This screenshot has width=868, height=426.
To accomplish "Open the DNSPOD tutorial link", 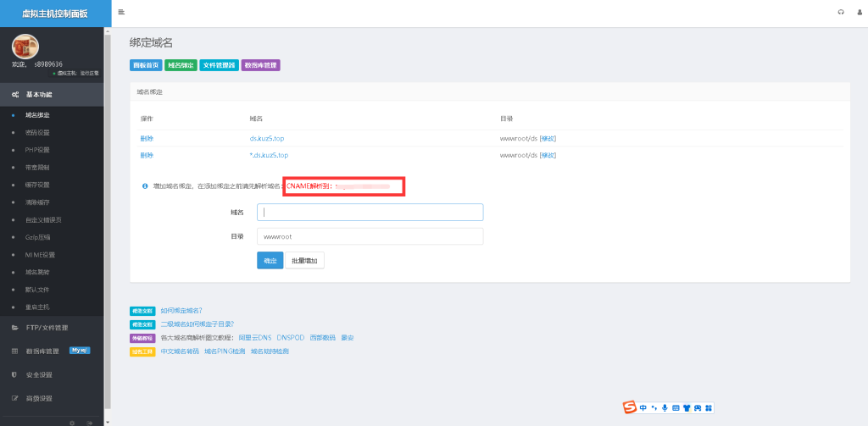I will [x=290, y=337].
